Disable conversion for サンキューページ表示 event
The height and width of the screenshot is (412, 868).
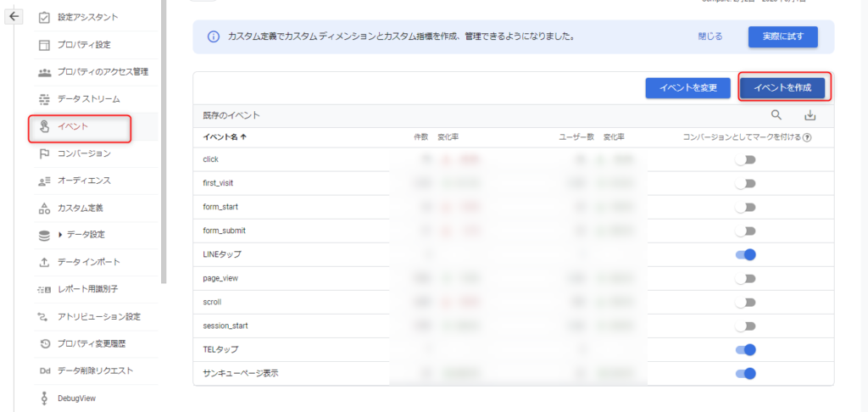click(x=746, y=374)
